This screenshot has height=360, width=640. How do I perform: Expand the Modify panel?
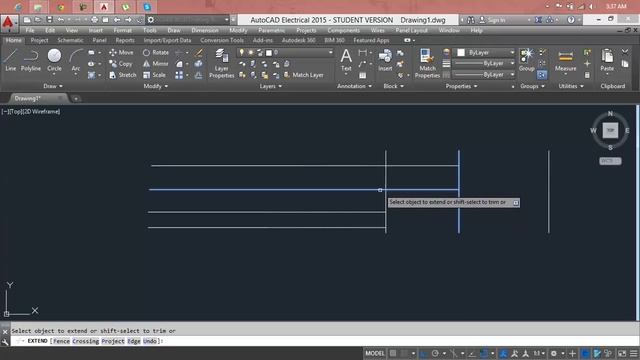[x=156, y=86]
